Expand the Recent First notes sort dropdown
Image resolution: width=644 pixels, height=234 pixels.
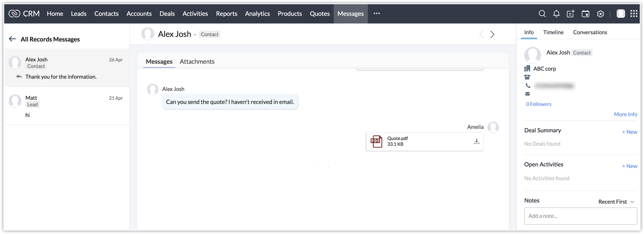coord(616,202)
